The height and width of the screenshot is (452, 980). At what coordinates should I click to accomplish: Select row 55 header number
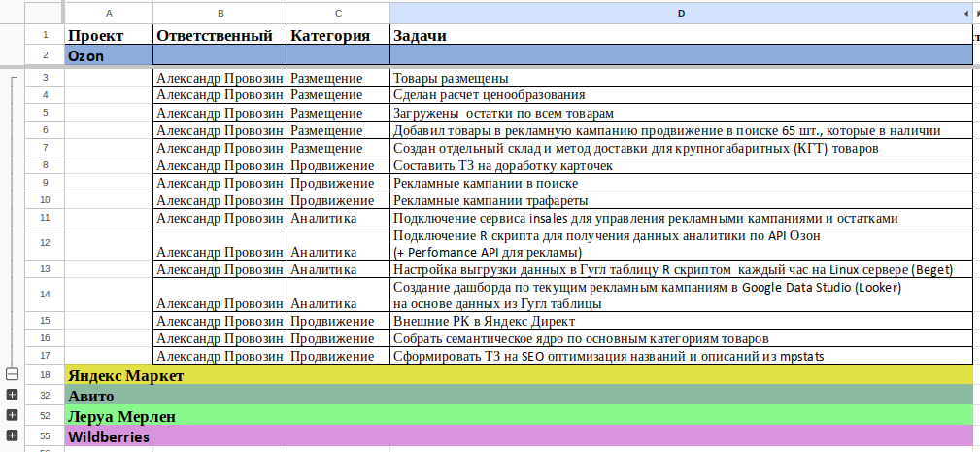[45, 435]
